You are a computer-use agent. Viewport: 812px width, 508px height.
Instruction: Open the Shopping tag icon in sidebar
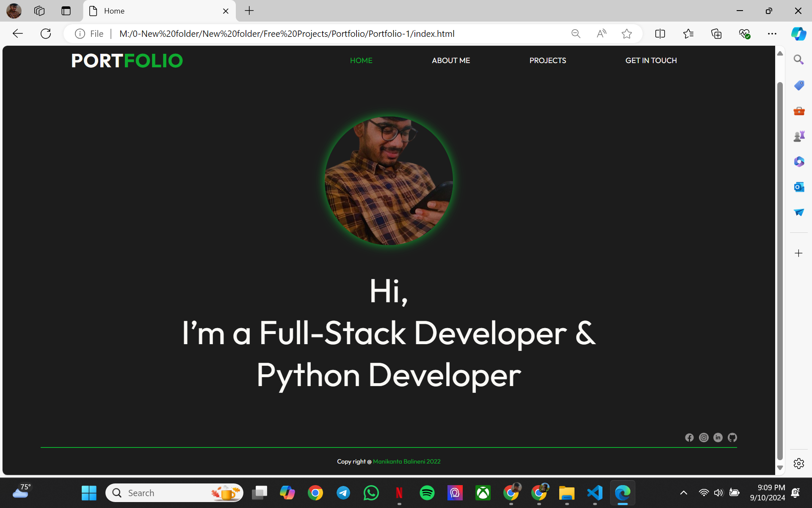click(x=799, y=85)
